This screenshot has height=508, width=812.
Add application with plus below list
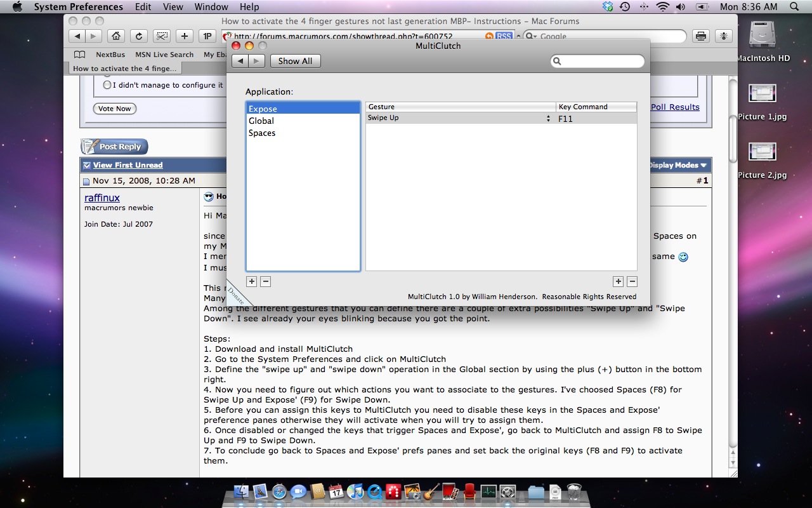pos(252,281)
